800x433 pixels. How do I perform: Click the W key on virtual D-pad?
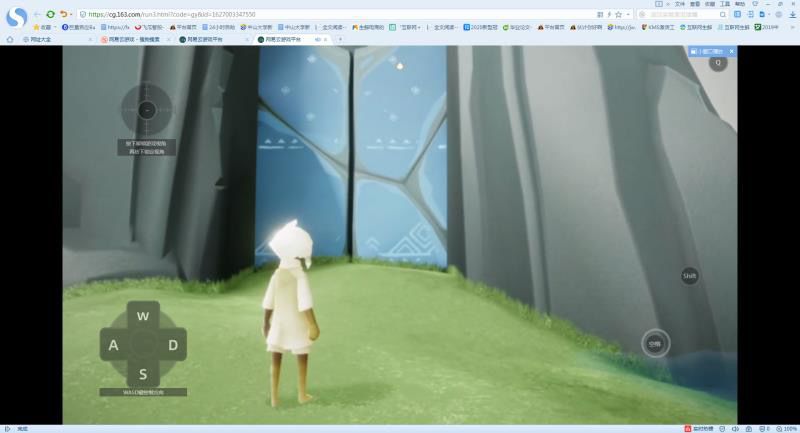tap(143, 316)
